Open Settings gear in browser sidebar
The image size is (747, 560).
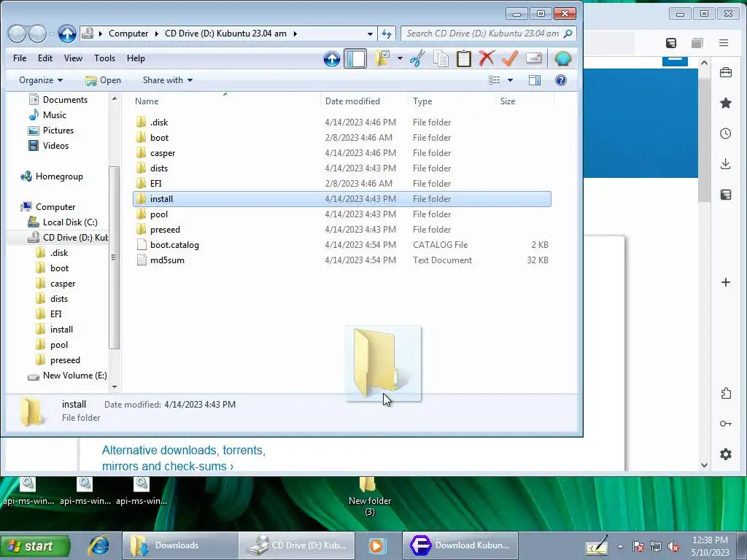tap(726, 454)
